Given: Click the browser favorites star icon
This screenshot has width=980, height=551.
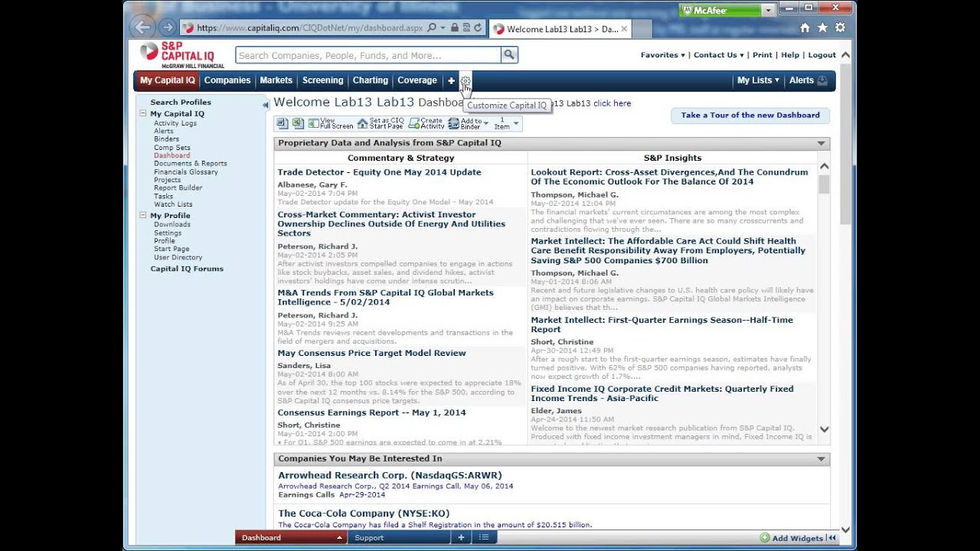Looking at the screenshot, I should pyautogui.click(x=822, y=28).
